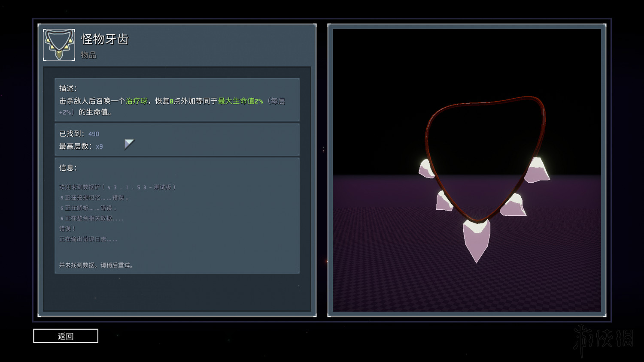Screen dimensions: 644x362
Task: Click the upper-right tooth of the necklace
Action: point(537,170)
